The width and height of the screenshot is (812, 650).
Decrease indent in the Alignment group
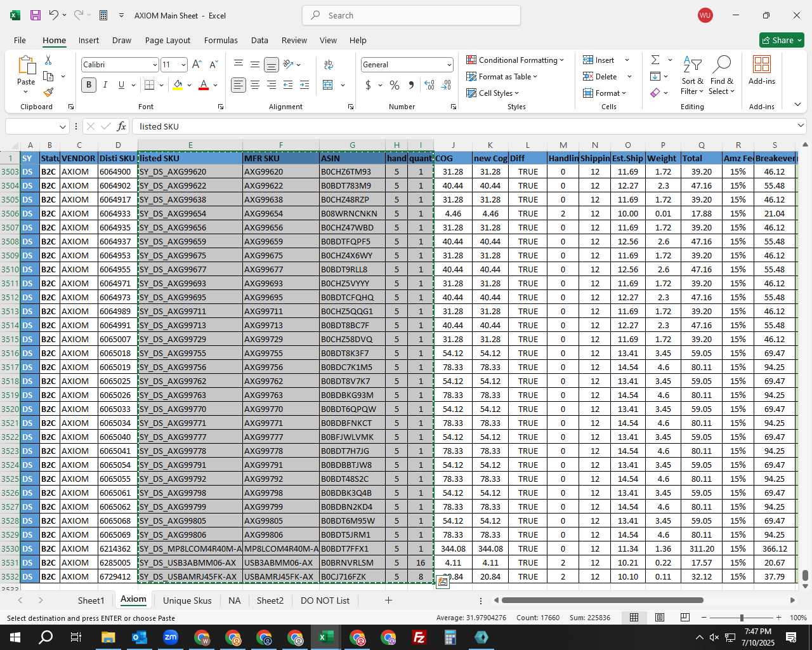click(x=288, y=84)
